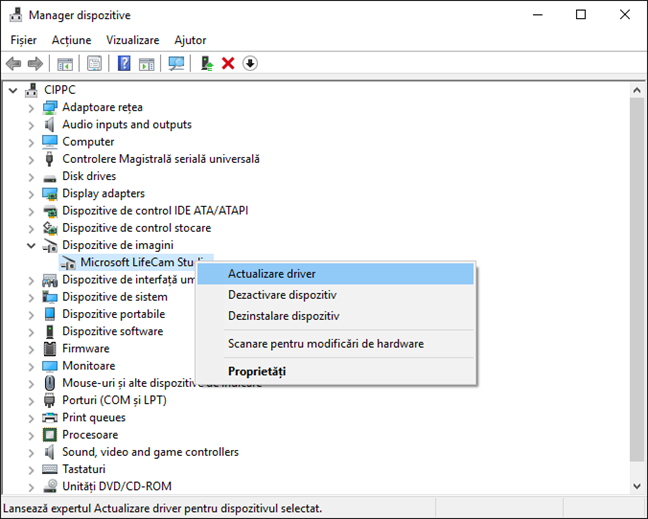Screen dimensions: 648x519
Task: Click the scan for hardware changes monitor icon
Action: [x=176, y=63]
